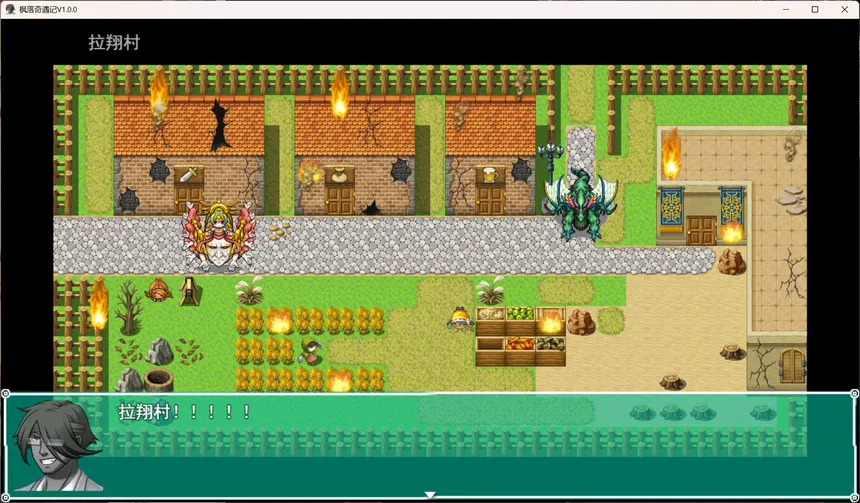Viewport: 860px width, 503px height.
Task: Open the door between the blue banners
Action: (x=701, y=230)
